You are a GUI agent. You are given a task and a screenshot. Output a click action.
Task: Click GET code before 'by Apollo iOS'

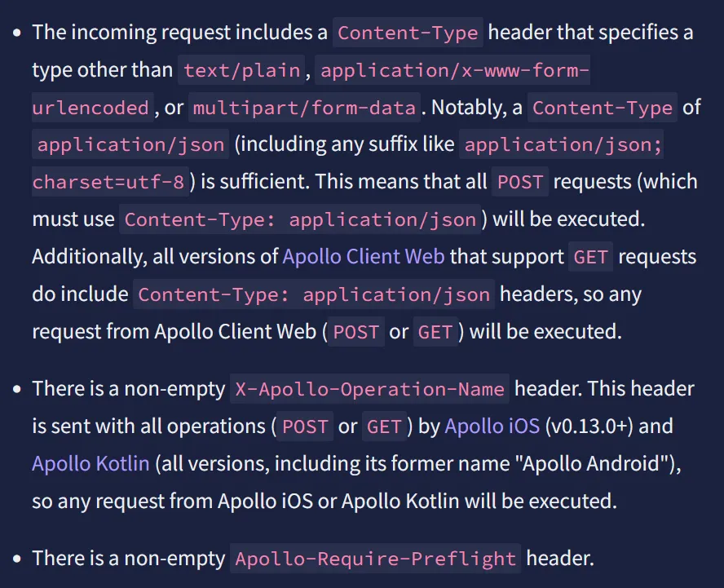[x=384, y=427]
